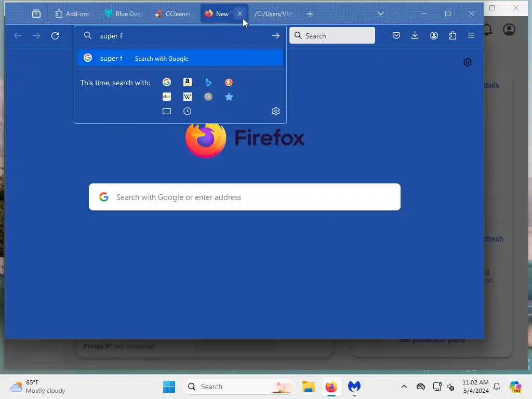Expand the list all tabs chevron
Image resolution: width=532 pixels, height=399 pixels.
381,14
